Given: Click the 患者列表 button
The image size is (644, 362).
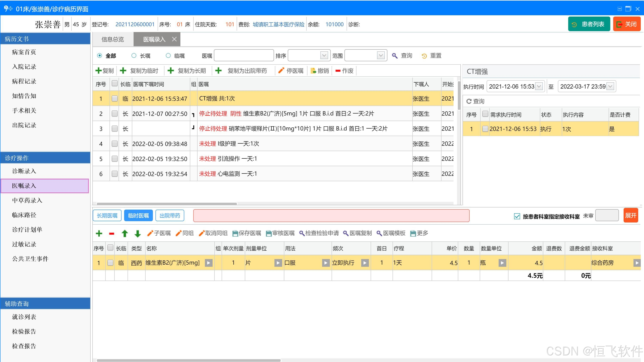Looking at the screenshot, I should pyautogui.click(x=589, y=24).
